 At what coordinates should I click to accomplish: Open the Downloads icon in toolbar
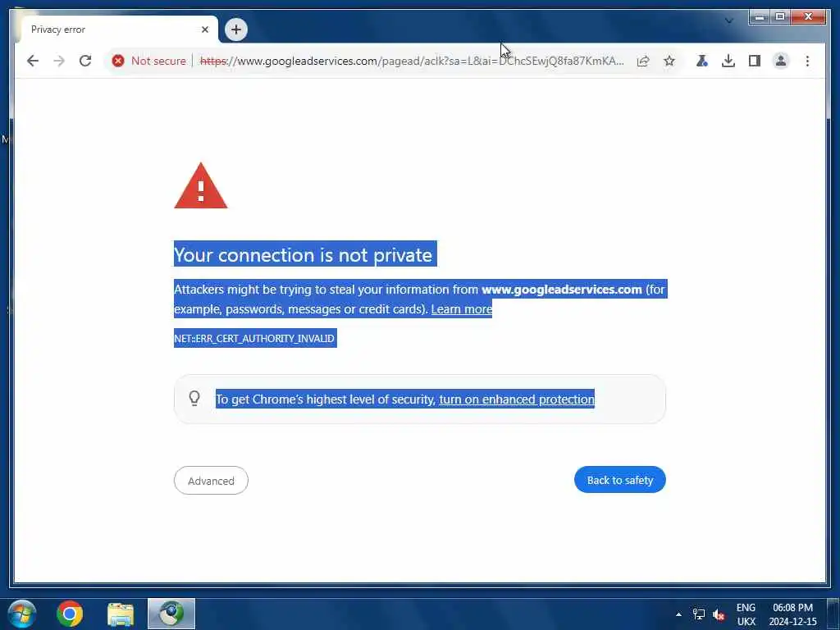pyautogui.click(x=728, y=61)
